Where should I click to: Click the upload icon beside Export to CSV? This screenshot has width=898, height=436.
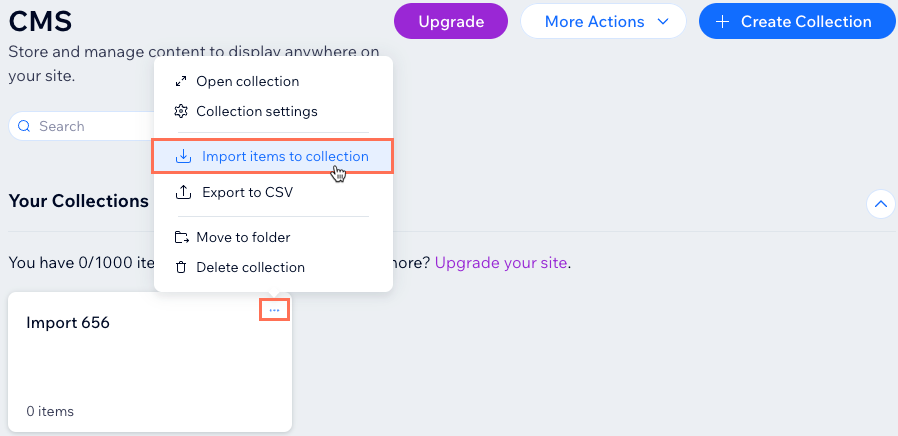point(183,193)
